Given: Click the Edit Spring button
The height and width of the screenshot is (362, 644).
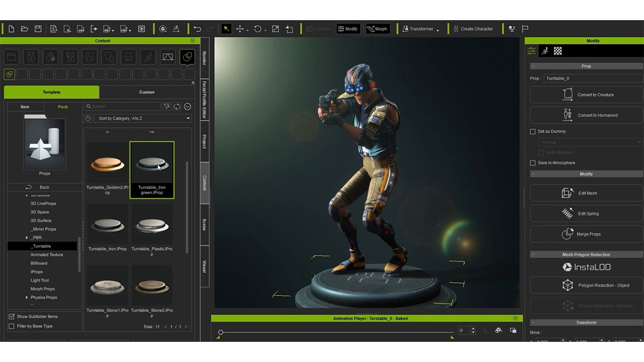Looking at the screenshot, I should pos(586,213).
